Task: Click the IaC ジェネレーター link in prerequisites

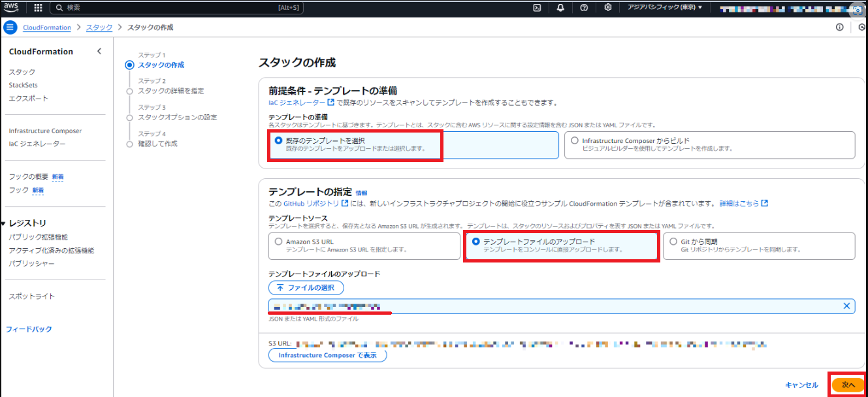Action: tap(301, 103)
